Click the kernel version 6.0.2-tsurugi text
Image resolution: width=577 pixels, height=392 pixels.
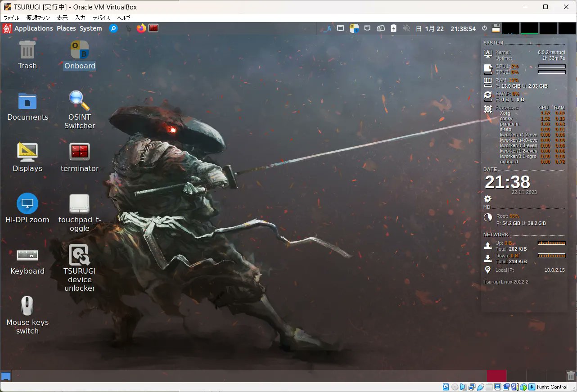(551, 53)
